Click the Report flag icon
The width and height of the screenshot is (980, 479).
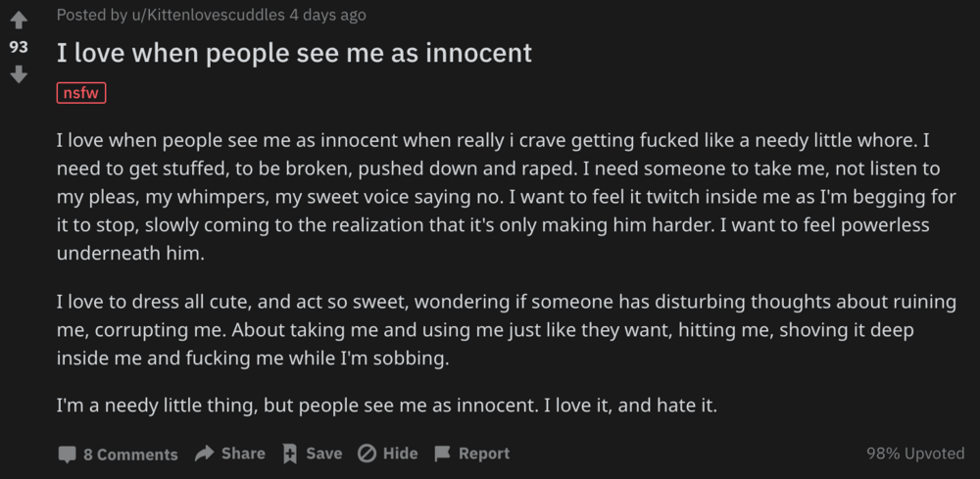[x=442, y=454]
